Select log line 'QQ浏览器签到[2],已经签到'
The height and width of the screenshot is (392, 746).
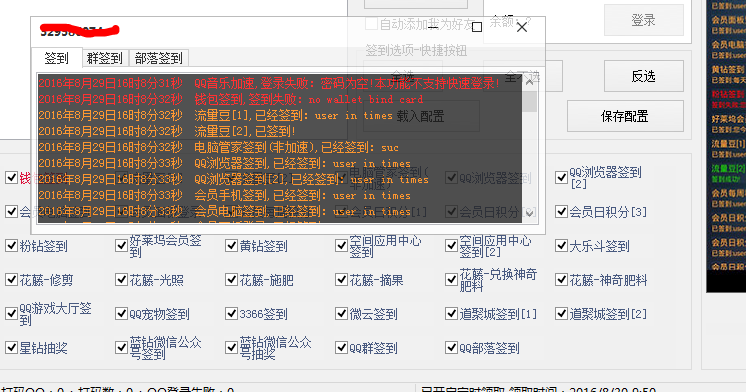tap(233, 179)
